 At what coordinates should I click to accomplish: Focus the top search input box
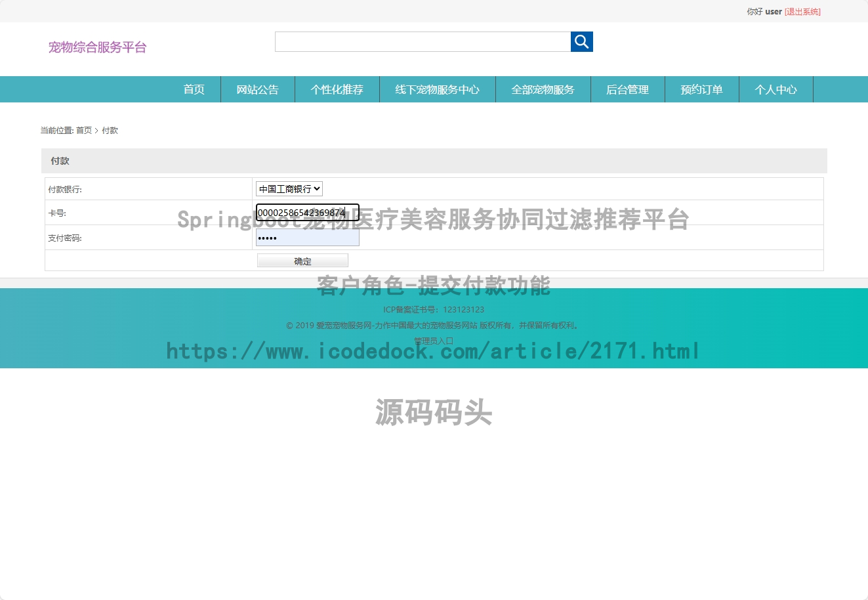coord(423,41)
